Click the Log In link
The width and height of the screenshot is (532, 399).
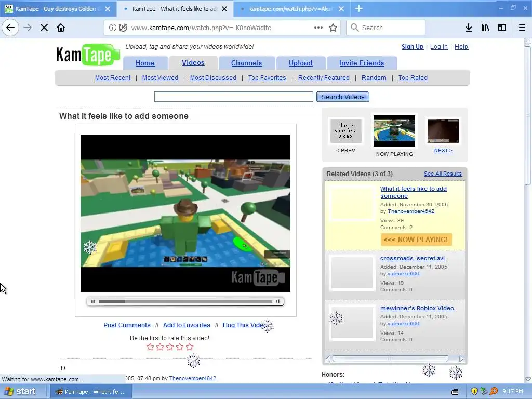pos(439,46)
